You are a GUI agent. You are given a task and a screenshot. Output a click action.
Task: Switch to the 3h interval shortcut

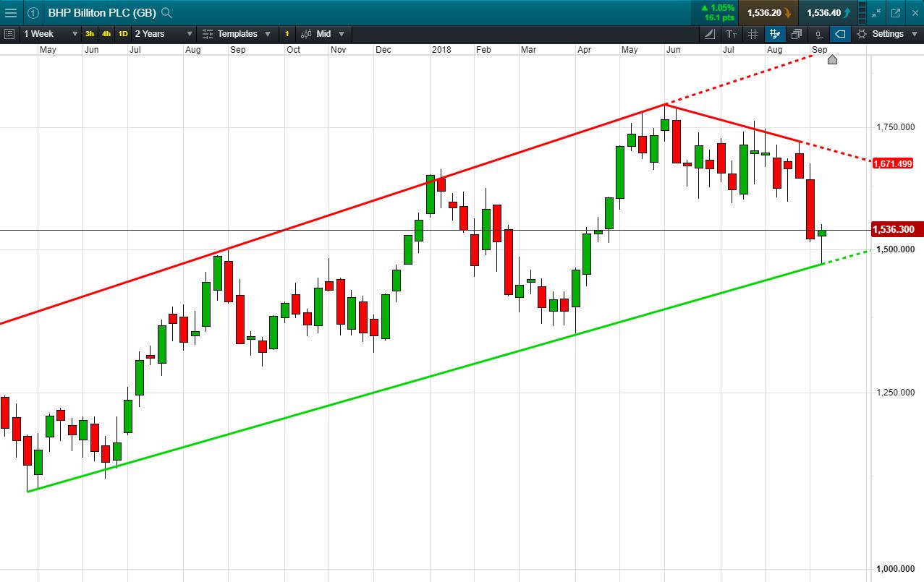90,34
